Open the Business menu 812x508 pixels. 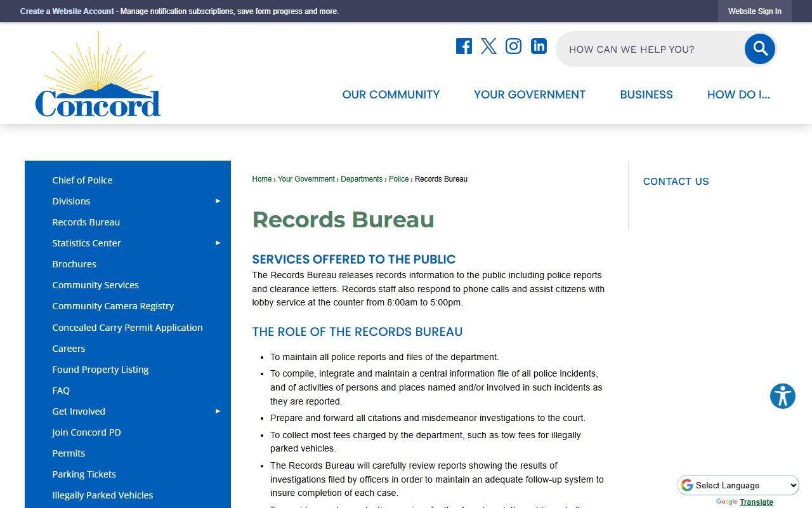pyautogui.click(x=646, y=95)
